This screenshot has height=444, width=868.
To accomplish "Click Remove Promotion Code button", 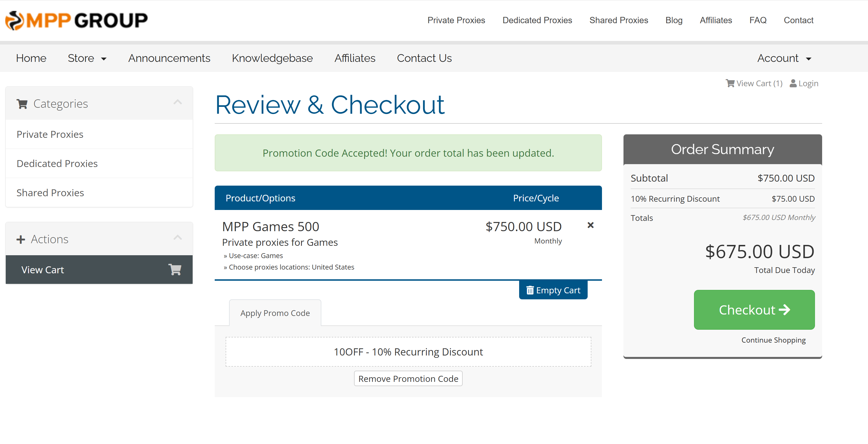I will 408,378.
